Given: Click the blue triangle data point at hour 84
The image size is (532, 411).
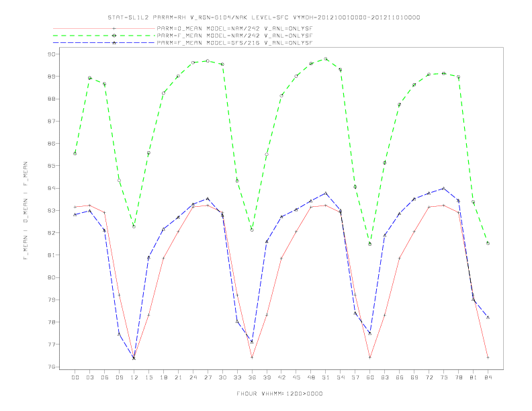Looking at the screenshot, I should (488, 317).
